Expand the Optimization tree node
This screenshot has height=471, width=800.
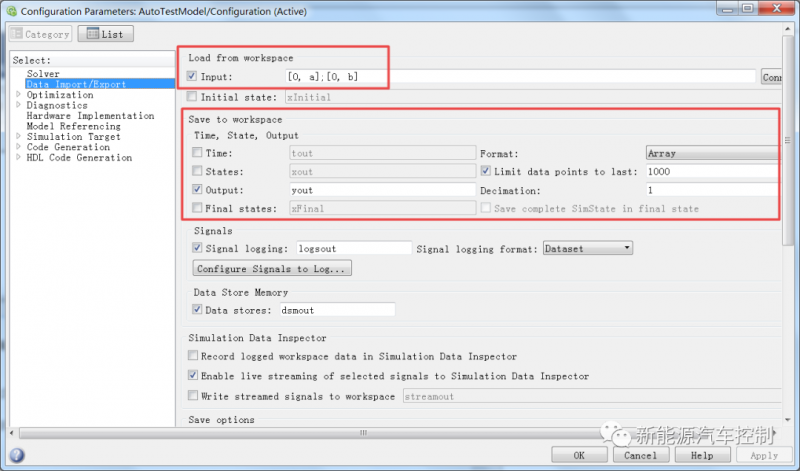tap(18, 95)
